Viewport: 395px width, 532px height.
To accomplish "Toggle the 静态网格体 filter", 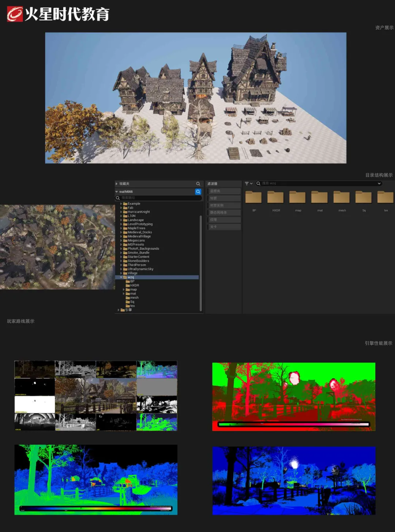I will pos(223,213).
